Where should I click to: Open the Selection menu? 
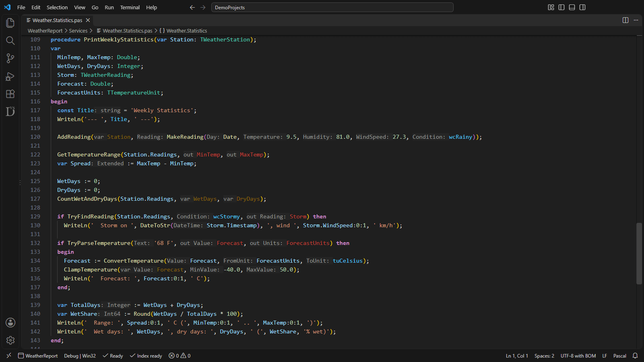[x=57, y=7]
